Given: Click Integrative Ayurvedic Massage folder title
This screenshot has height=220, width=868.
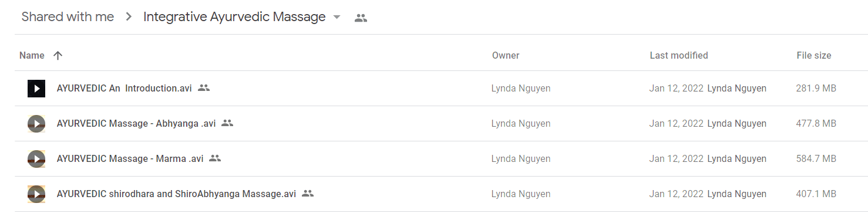Looking at the screenshot, I should pyautogui.click(x=234, y=17).
